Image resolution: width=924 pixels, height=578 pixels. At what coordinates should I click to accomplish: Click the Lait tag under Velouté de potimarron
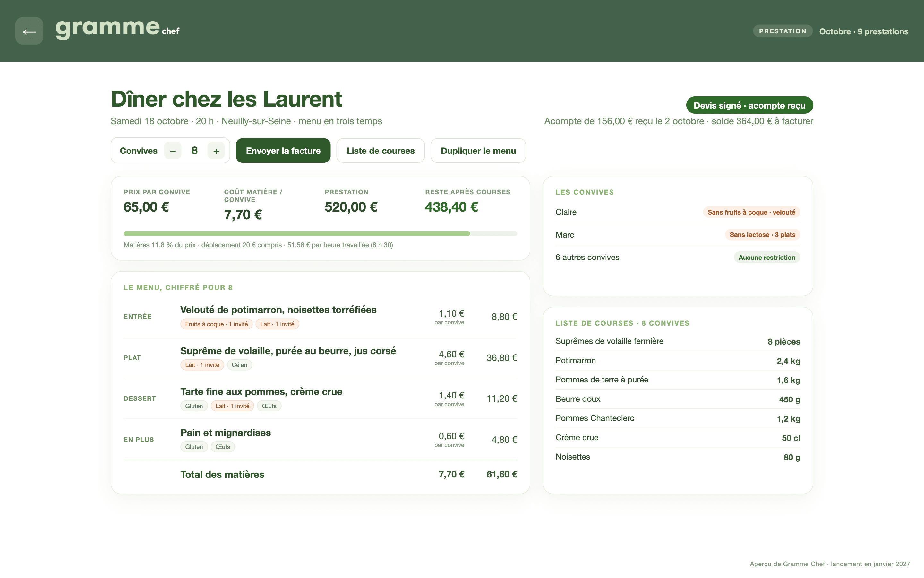tap(277, 324)
